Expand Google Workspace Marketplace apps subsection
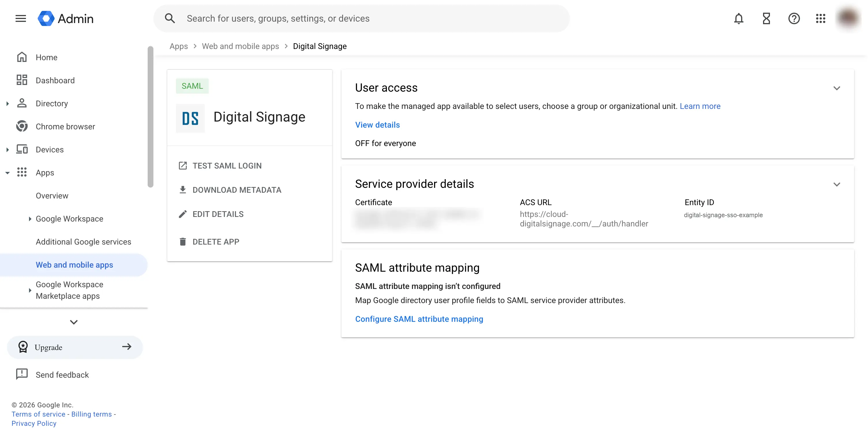This screenshot has width=868, height=435. pyautogui.click(x=30, y=290)
